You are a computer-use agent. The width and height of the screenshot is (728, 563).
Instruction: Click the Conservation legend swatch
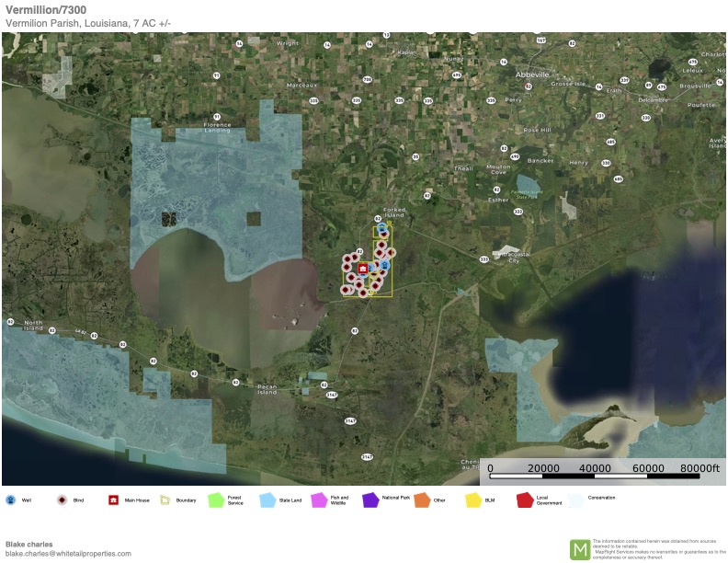pyautogui.click(x=576, y=500)
